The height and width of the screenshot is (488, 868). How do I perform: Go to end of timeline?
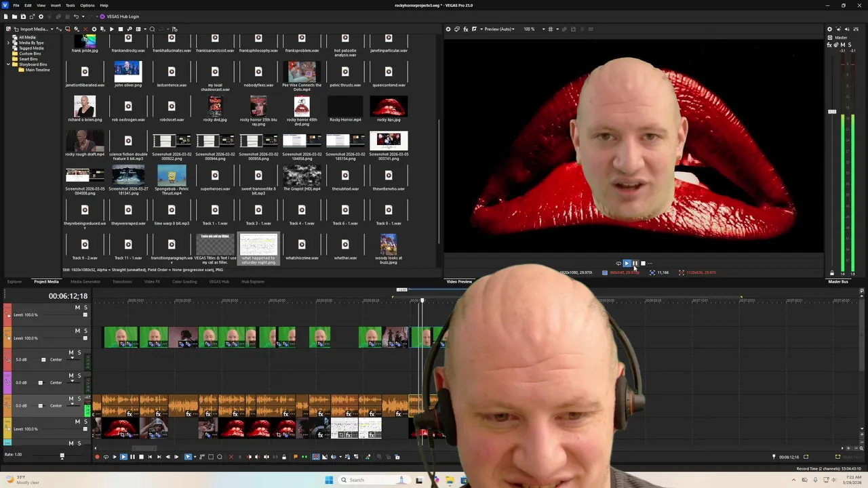[x=159, y=457]
